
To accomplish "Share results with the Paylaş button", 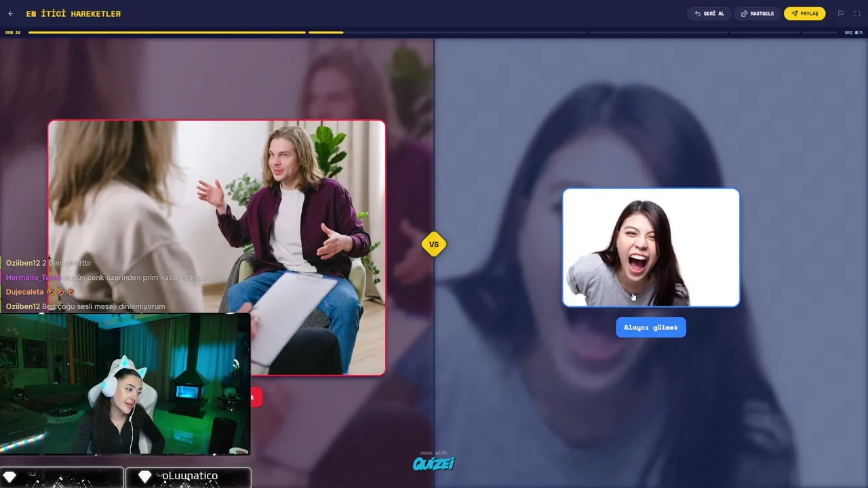I will [x=804, y=14].
